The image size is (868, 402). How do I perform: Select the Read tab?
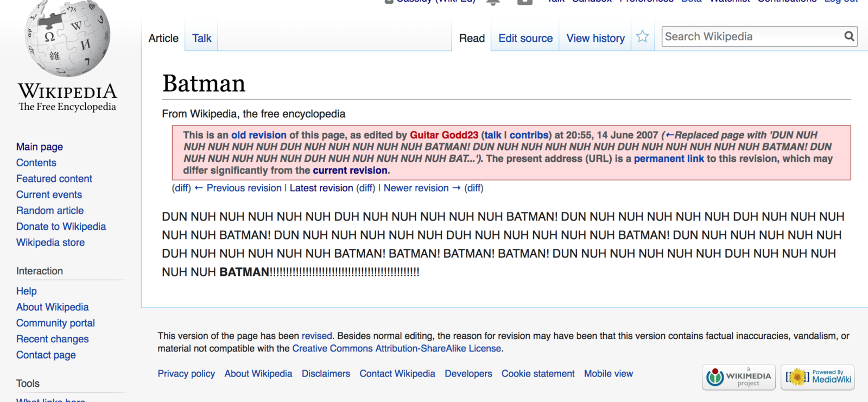(x=472, y=38)
